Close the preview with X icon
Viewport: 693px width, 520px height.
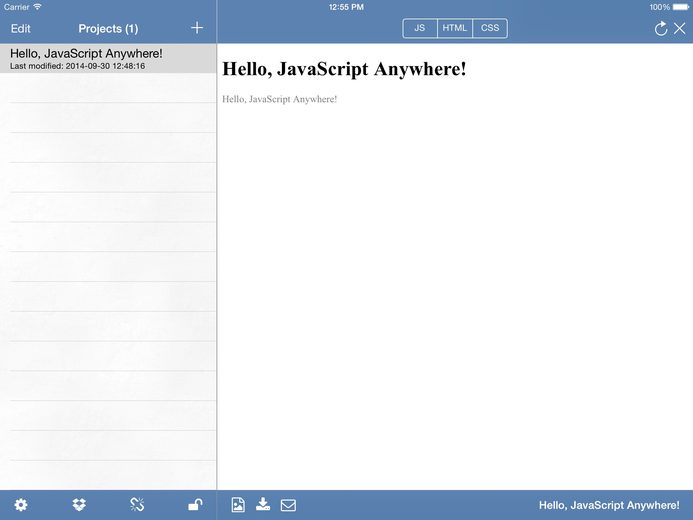pos(680,29)
